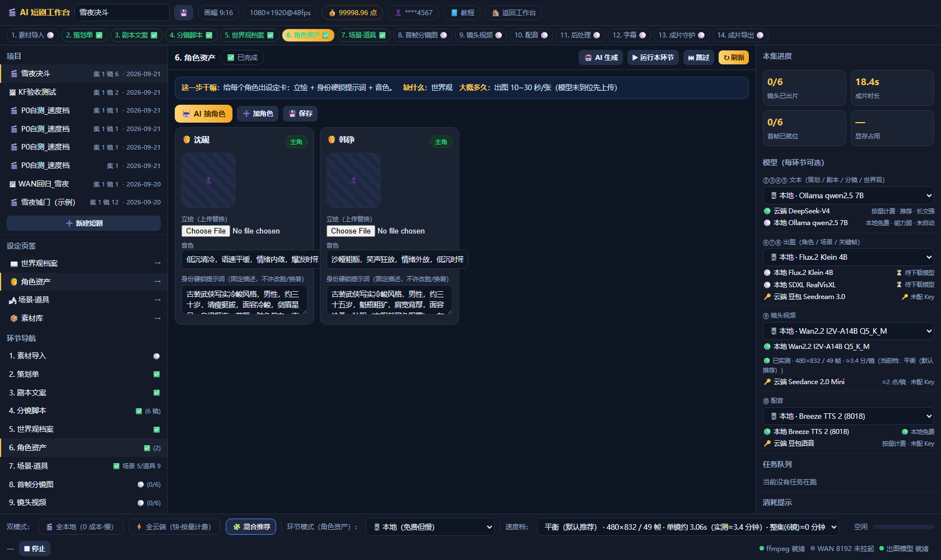This screenshot has height=560, width=941.
Task: Open the 环节模式 dropdown showing 本地 (免费但慢)
Action: point(430,527)
